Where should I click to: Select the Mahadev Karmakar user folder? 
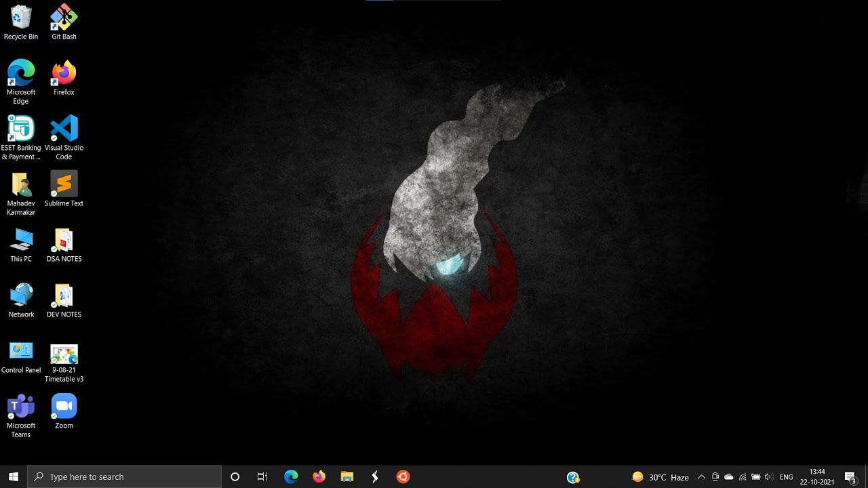(21, 193)
